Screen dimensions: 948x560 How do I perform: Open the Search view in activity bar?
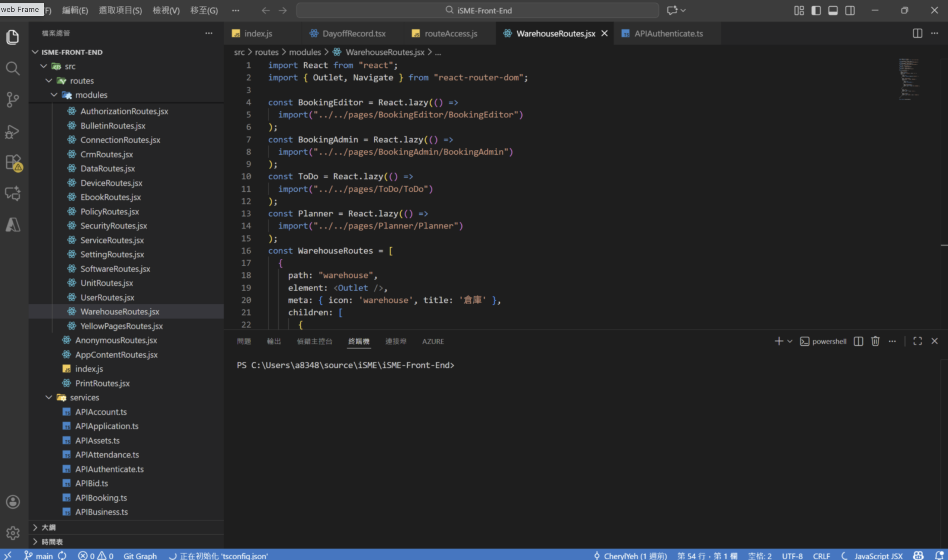[x=13, y=68]
